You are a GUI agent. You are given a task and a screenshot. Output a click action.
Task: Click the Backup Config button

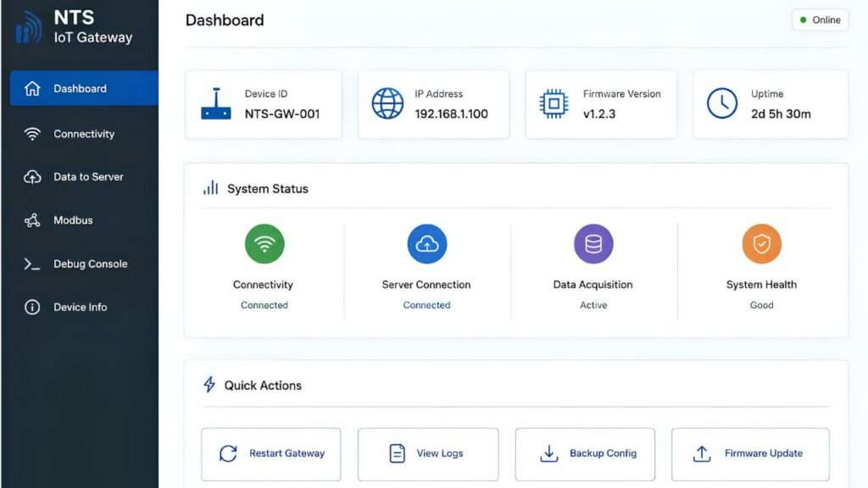(585, 454)
